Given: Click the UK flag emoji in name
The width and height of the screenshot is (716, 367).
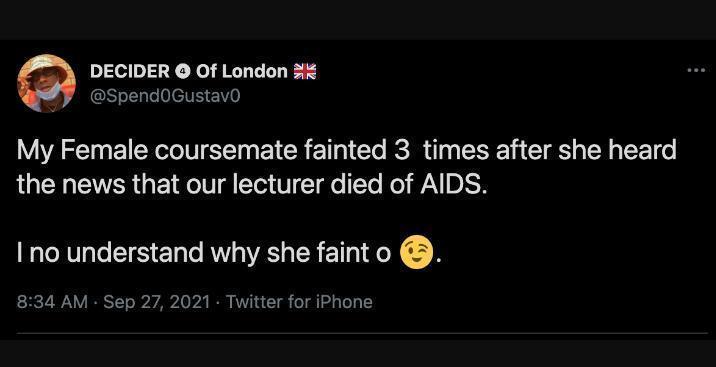Looking at the screenshot, I should coord(305,71).
